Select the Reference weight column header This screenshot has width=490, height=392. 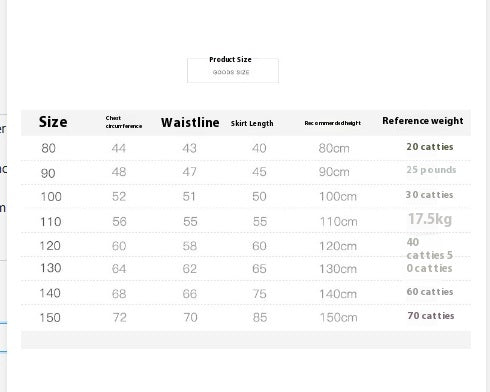423,121
